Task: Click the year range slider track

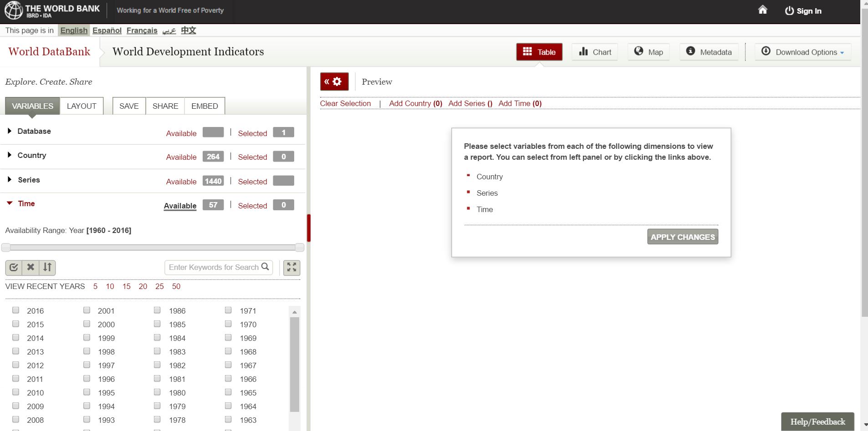Action: [153, 247]
